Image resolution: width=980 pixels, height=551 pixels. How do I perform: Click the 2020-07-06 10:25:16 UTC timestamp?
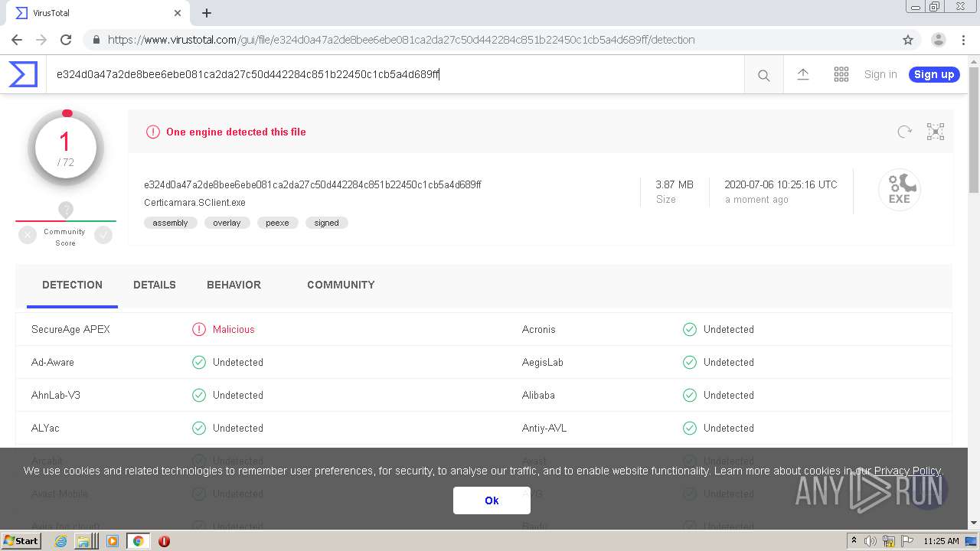pyautogui.click(x=781, y=184)
